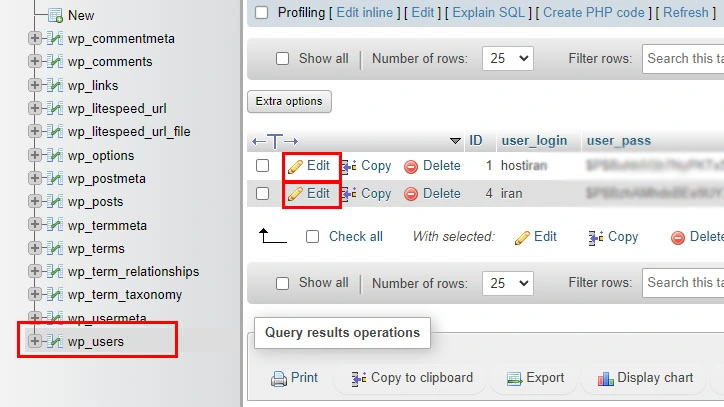724x407 pixels.
Task: Click the 'hostiran' user_login cell
Action: click(x=524, y=166)
